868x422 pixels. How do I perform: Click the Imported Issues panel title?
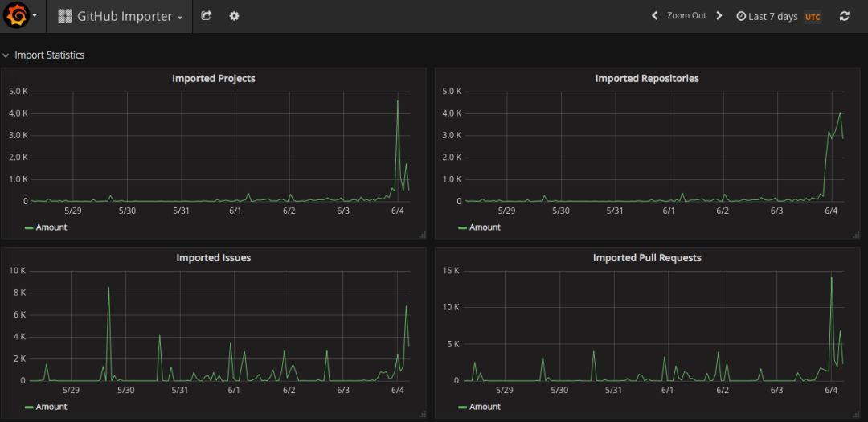pos(213,258)
